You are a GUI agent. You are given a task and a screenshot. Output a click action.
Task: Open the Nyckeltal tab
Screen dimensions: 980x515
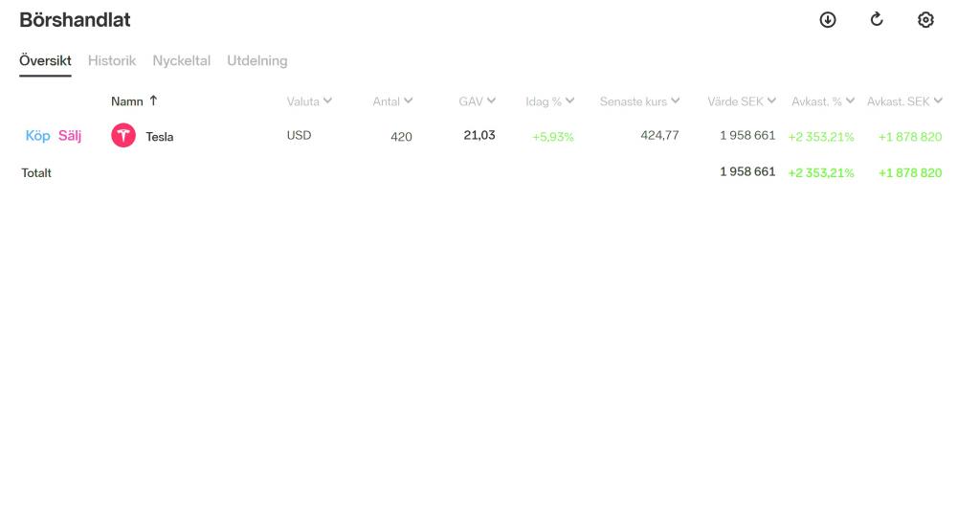tap(181, 60)
